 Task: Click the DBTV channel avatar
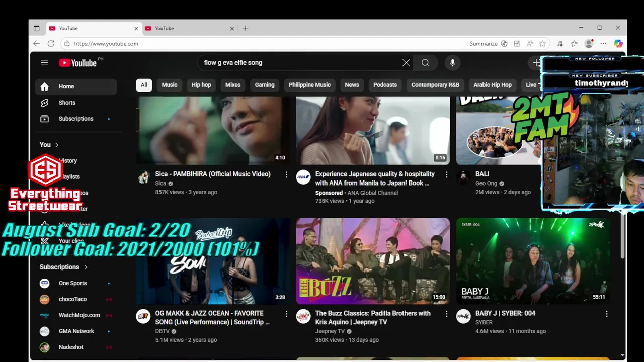(x=143, y=316)
